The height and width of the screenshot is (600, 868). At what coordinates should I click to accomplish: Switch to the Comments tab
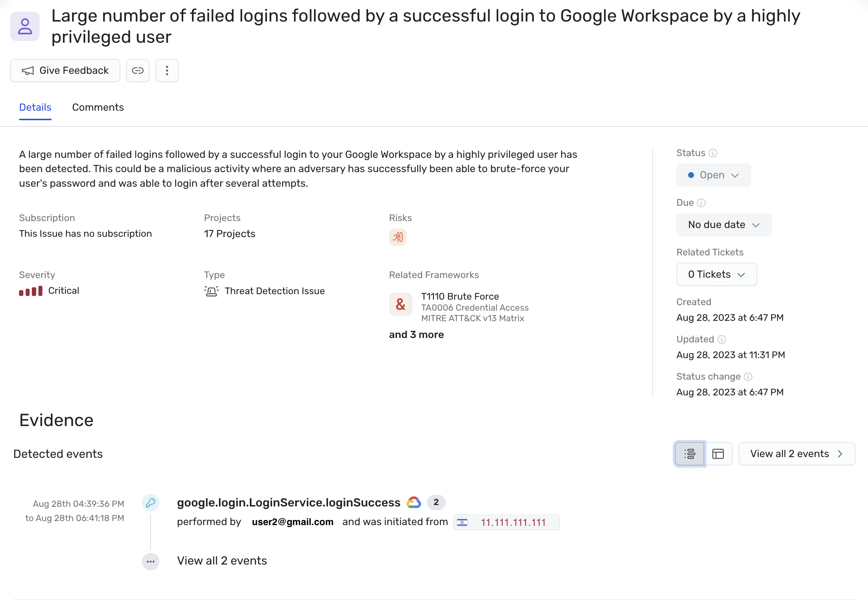(x=98, y=107)
